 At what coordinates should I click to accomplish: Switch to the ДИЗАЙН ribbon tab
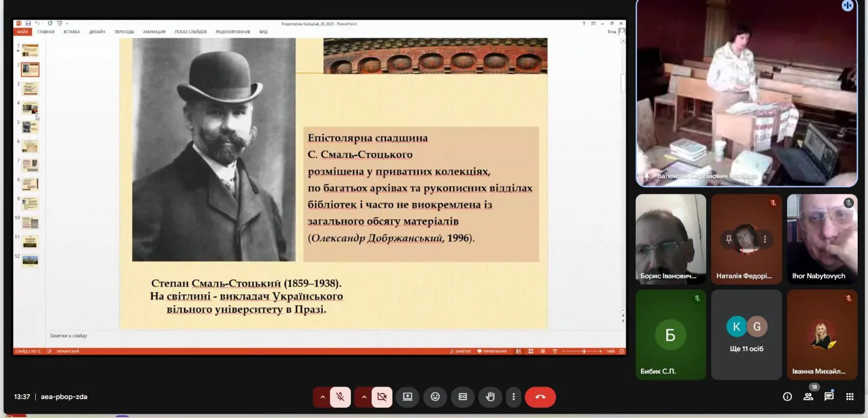97,32
